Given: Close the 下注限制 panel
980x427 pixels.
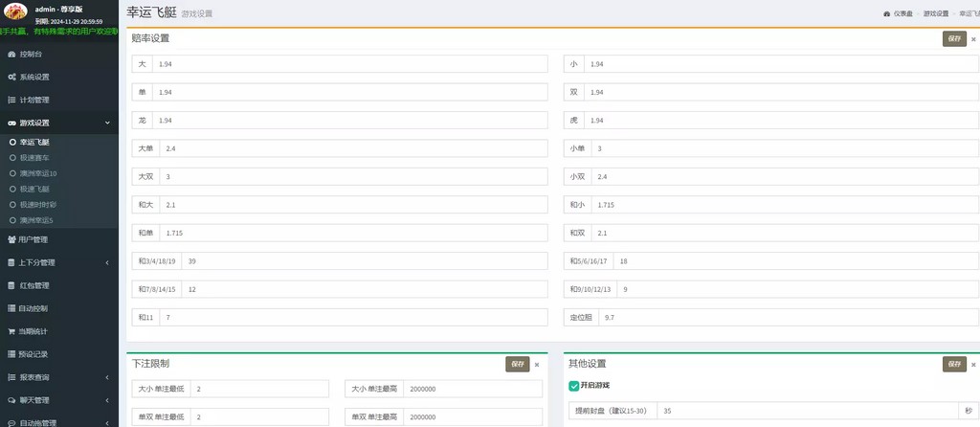Looking at the screenshot, I should (x=537, y=365).
